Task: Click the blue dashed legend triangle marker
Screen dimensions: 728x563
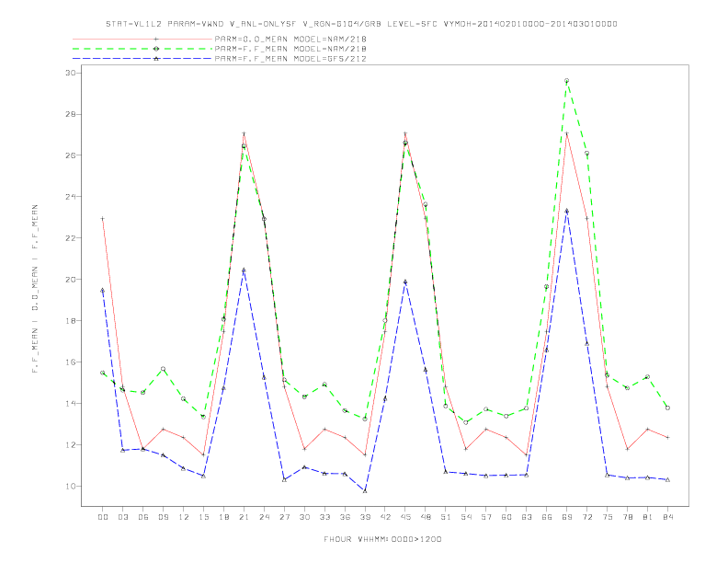Action: coord(156,59)
